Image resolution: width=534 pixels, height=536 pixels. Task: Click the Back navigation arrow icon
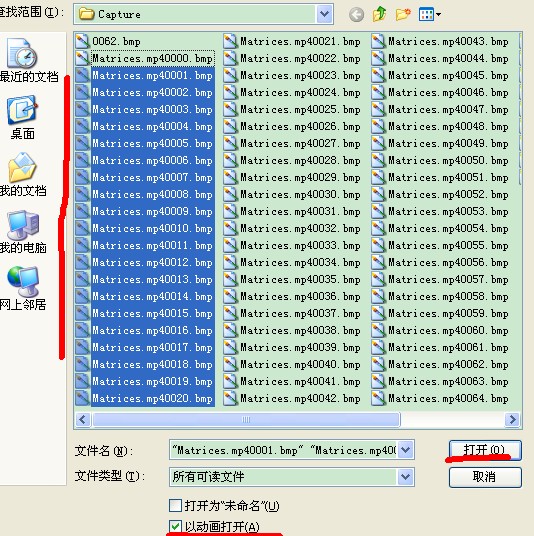[356, 15]
